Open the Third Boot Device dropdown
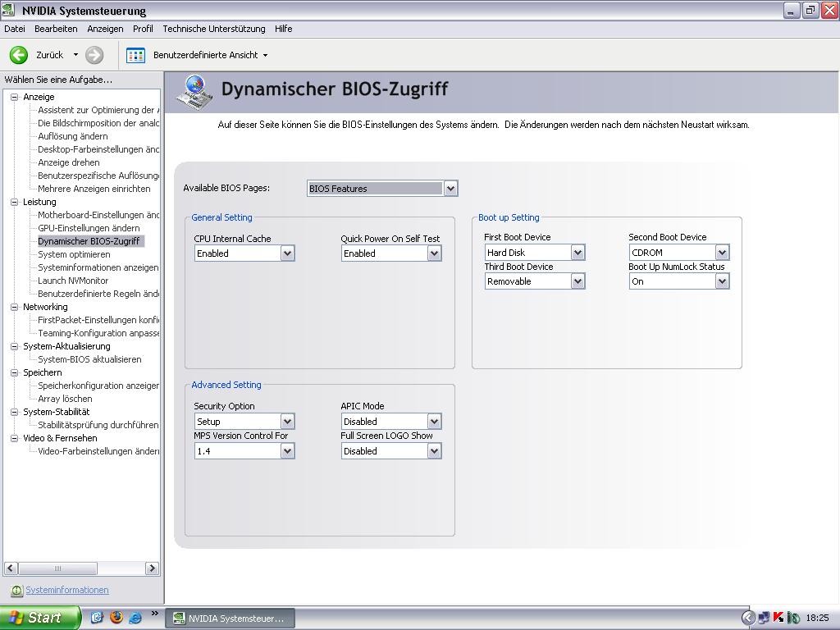The height and width of the screenshot is (630, 840). (577, 281)
